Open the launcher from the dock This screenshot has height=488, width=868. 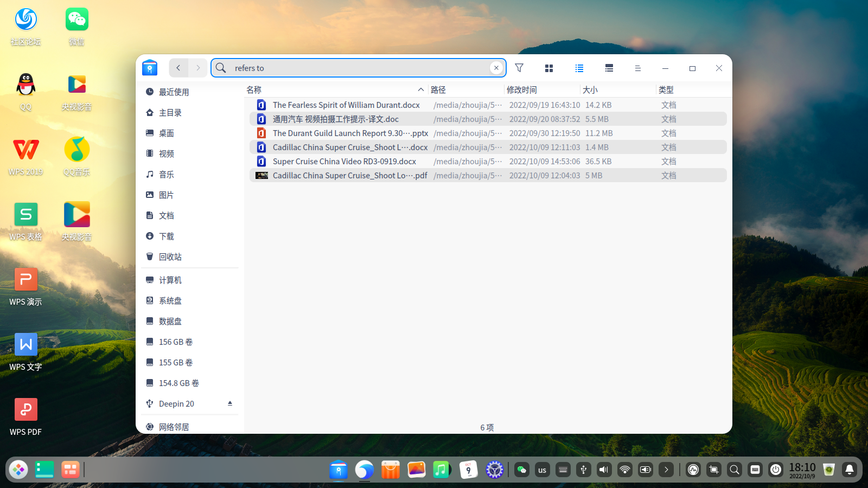[18, 470]
